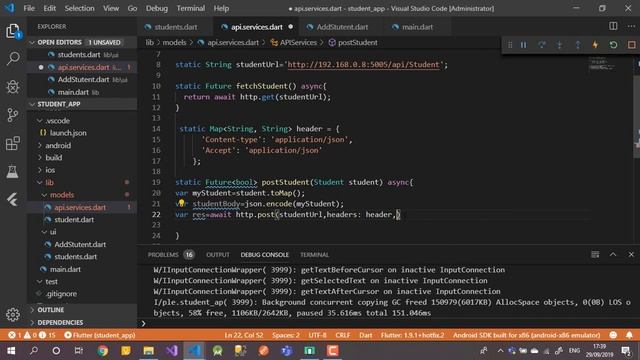This screenshot has width=640, height=360.
Task: Open the Manage gear at sidebar bottom
Action: tap(13, 315)
